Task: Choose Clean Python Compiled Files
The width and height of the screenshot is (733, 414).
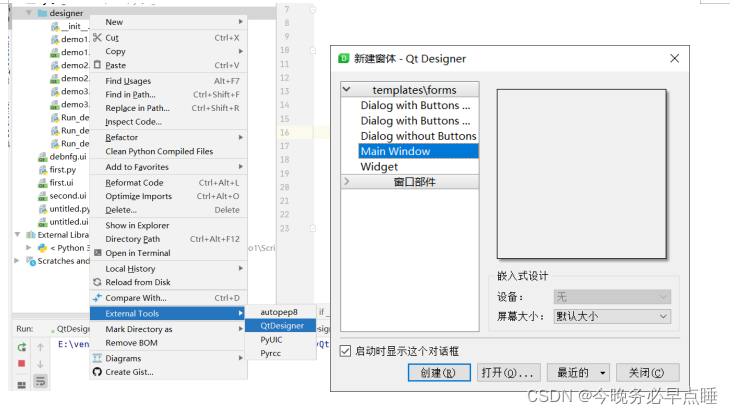Action: click(x=168, y=151)
